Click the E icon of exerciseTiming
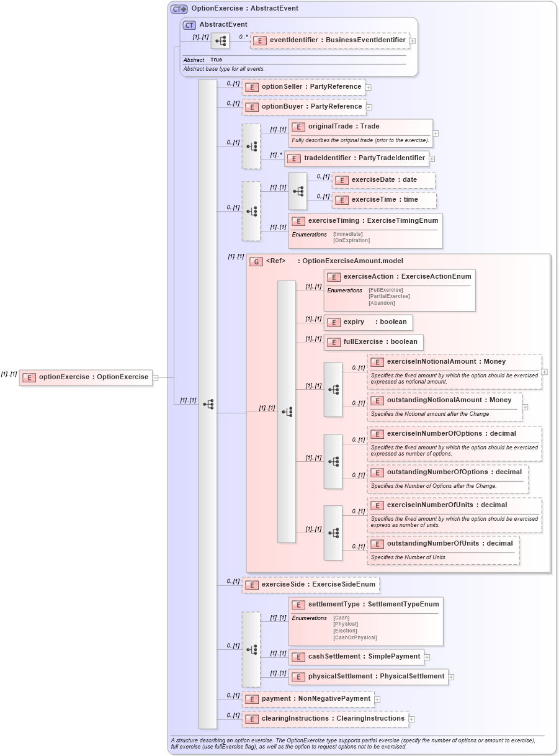Image resolution: width=559 pixels, height=756 pixels. coord(298,221)
